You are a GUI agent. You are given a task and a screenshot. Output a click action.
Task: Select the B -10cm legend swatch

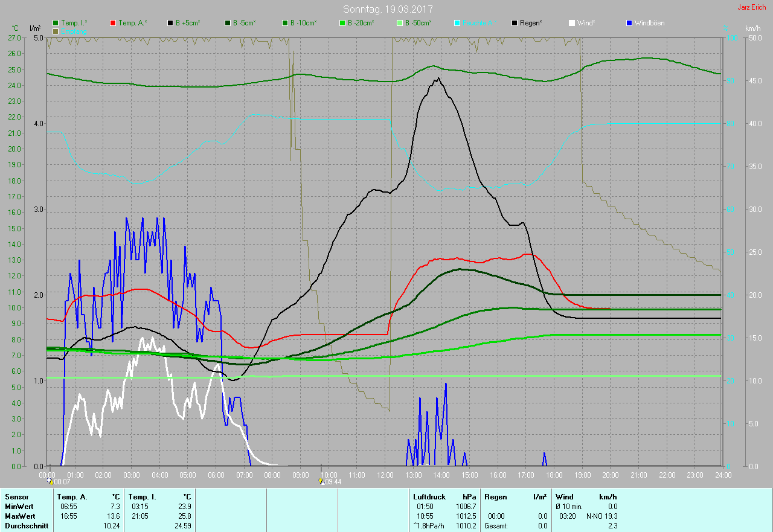pos(285,23)
